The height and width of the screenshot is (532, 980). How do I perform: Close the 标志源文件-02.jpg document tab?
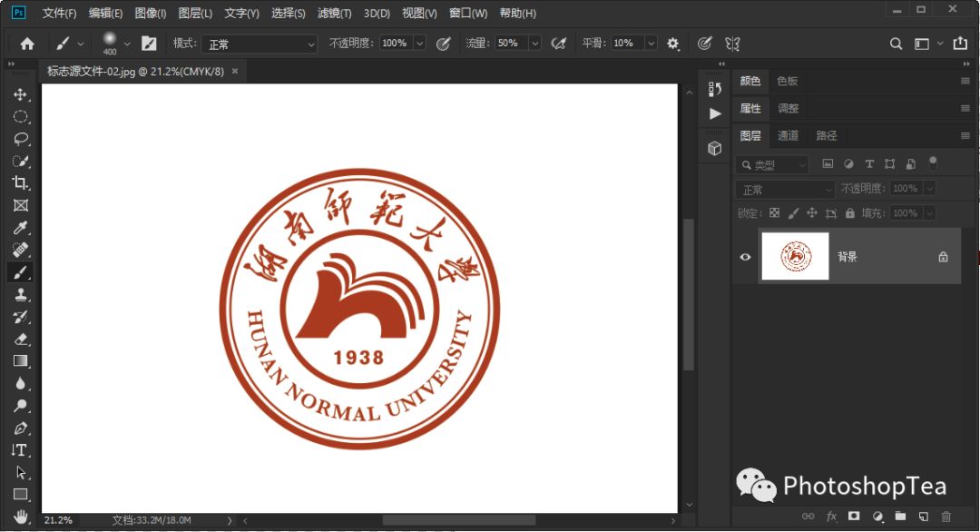coord(235,72)
